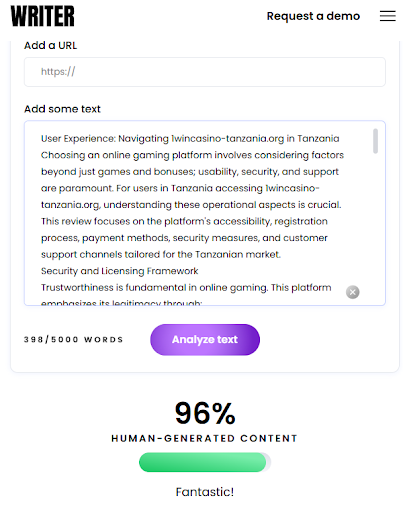403x512 pixels.
Task: Click the Security and Licensing Framework line
Action: [x=119, y=271]
